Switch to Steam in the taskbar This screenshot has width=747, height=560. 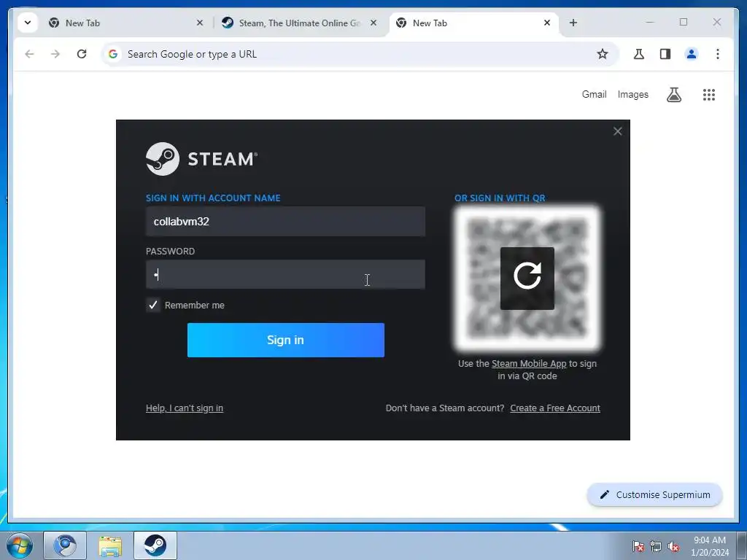[155, 545]
